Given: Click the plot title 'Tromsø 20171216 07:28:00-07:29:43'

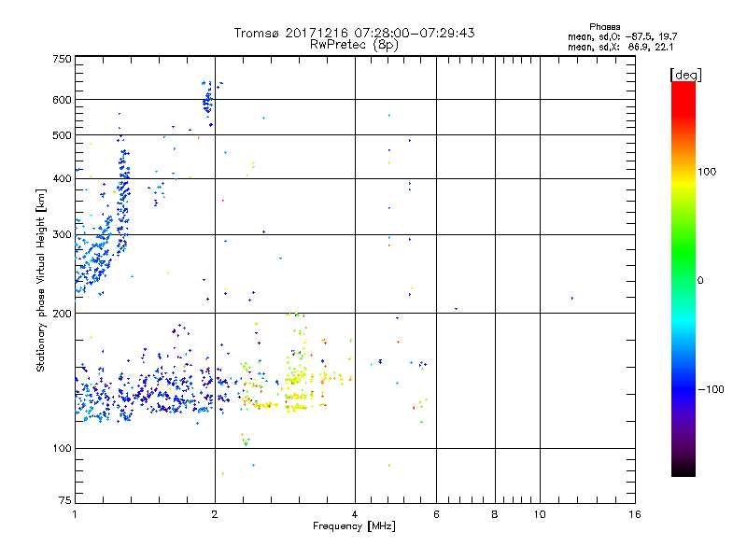Looking at the screenshot, I should (x=354, y=33).
